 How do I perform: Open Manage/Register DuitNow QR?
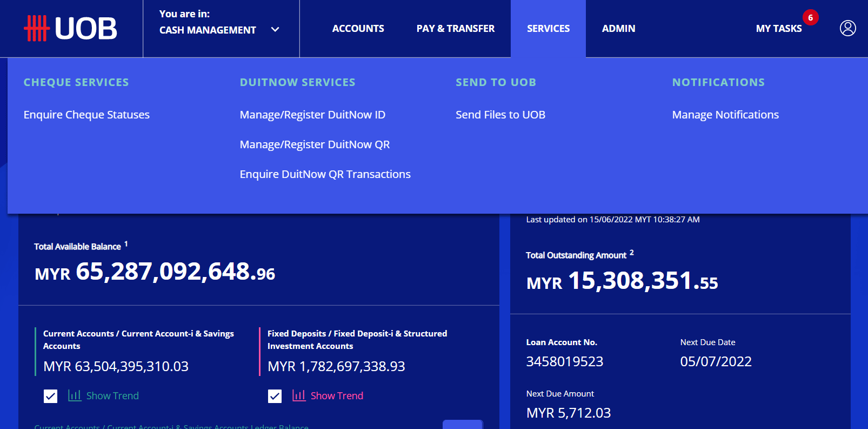315,144
